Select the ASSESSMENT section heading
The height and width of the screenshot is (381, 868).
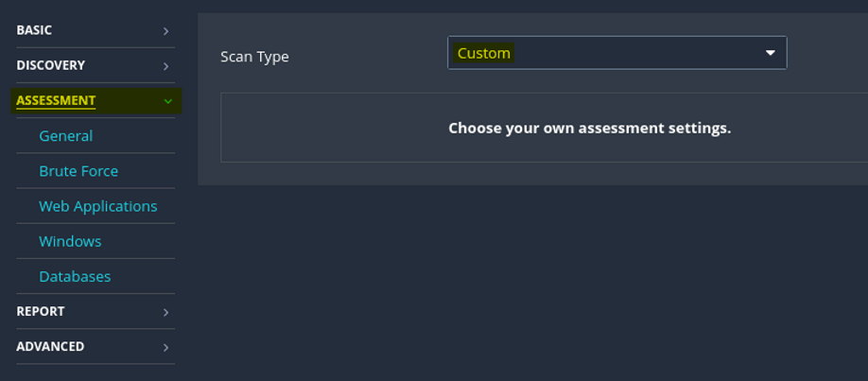(56, 100)
